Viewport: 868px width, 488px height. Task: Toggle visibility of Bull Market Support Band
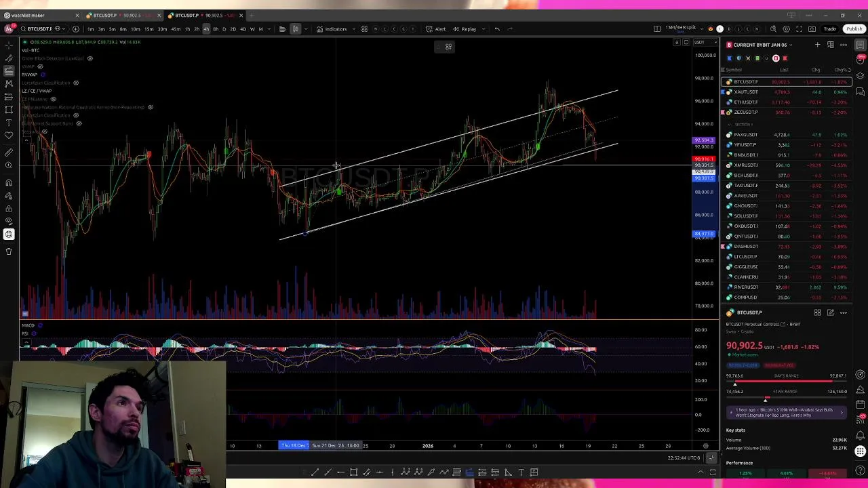click(79, 123)
